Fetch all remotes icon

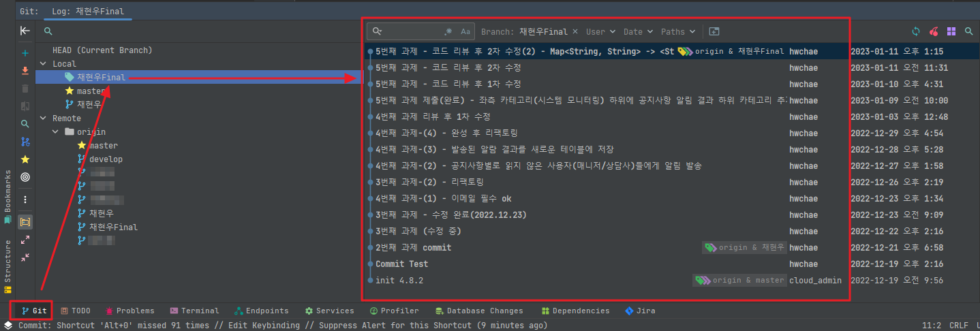point(25,142)
